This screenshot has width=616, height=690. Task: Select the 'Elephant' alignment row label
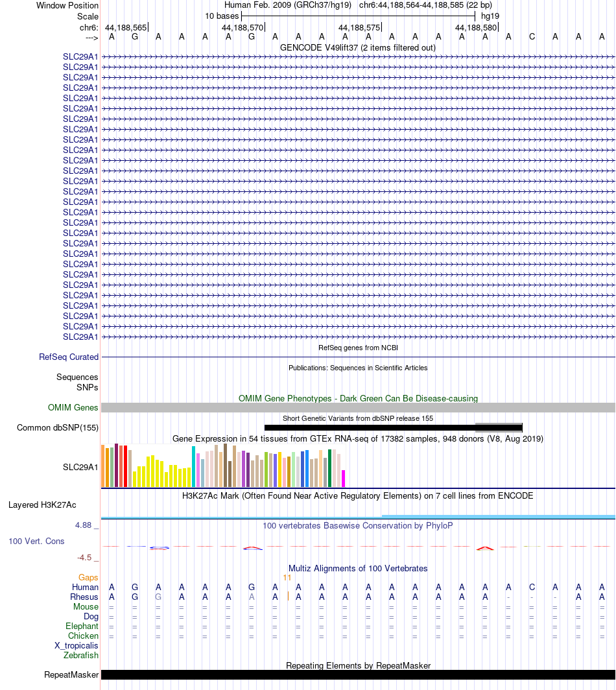(82, 626)
